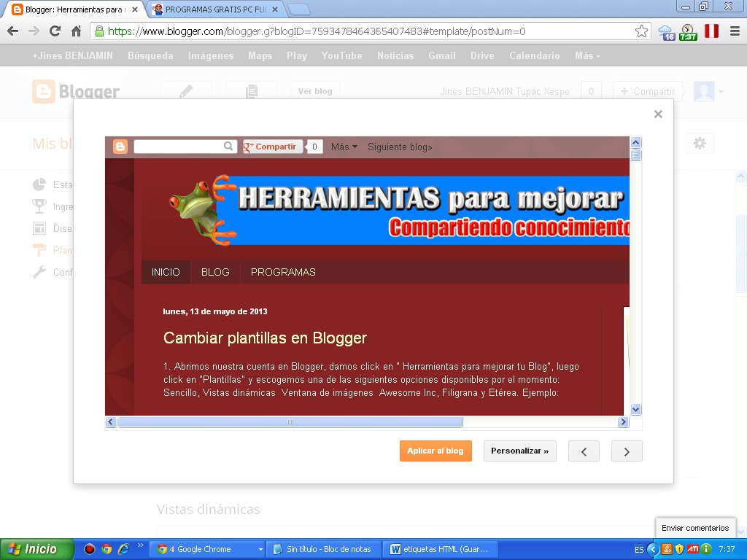Select the Blogger: Herramientas browser tab
The width and height of the screenshot is (747, 560).
click(75, 9)
